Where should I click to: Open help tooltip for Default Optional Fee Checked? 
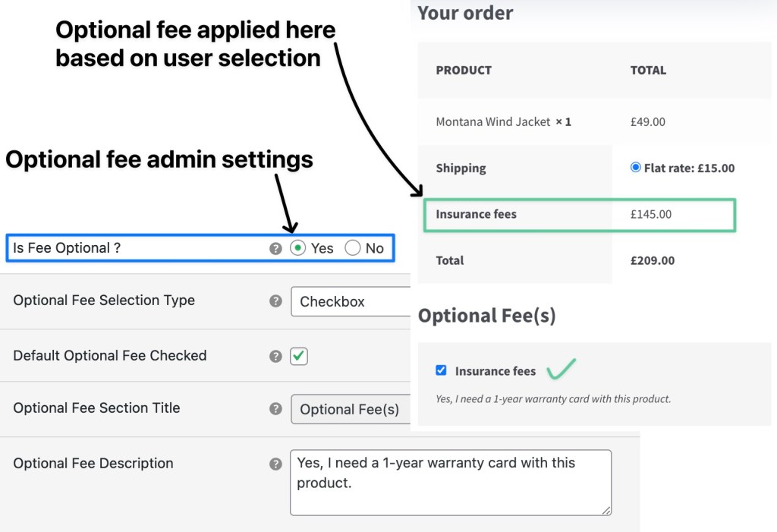click(x=275, y=356)
